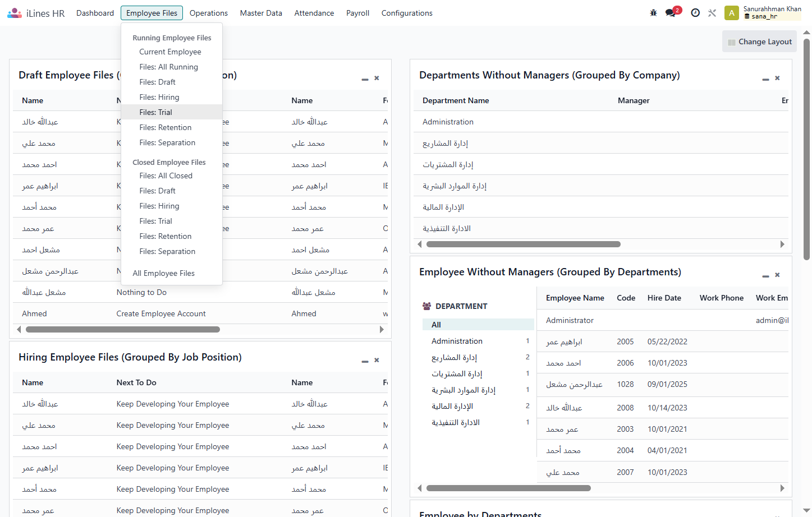Choose Files: All Running menu entry
Screen dimensions: 812x517
(172, 67)
